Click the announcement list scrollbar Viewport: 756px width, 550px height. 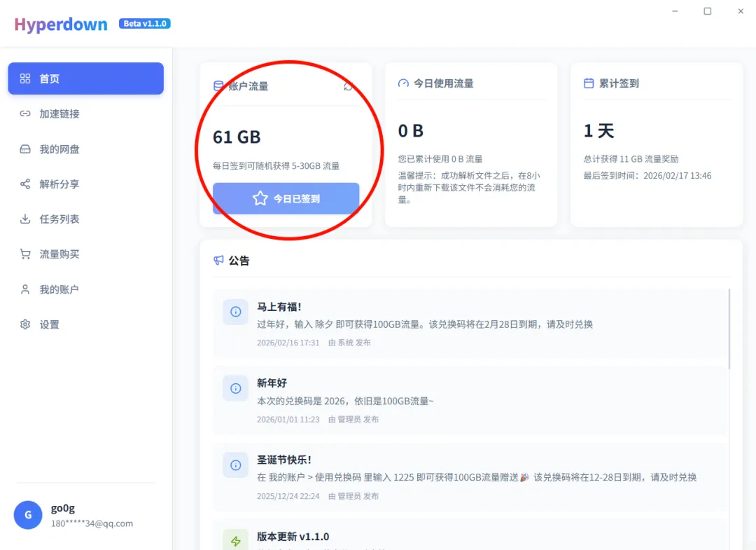pos(729,328)
